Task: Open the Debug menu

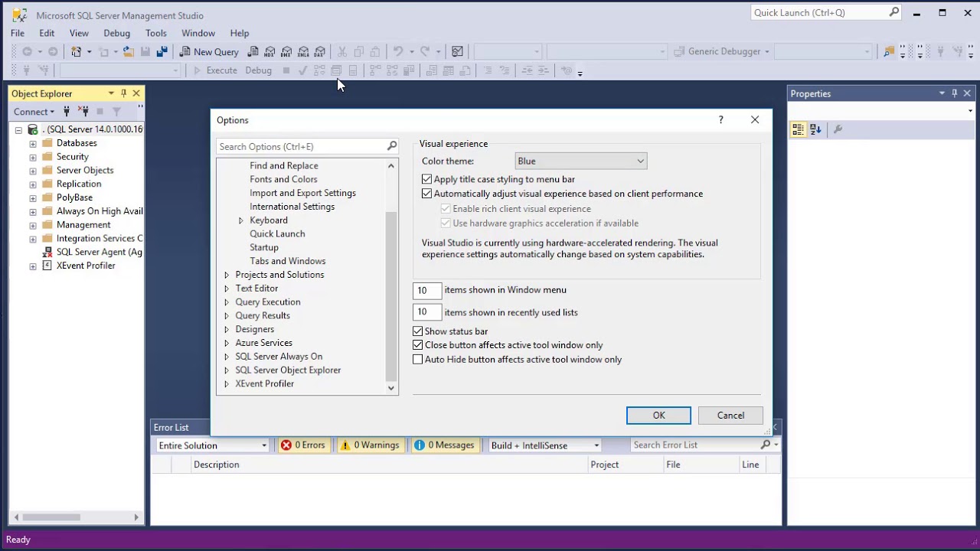Action: pos(117,33)
